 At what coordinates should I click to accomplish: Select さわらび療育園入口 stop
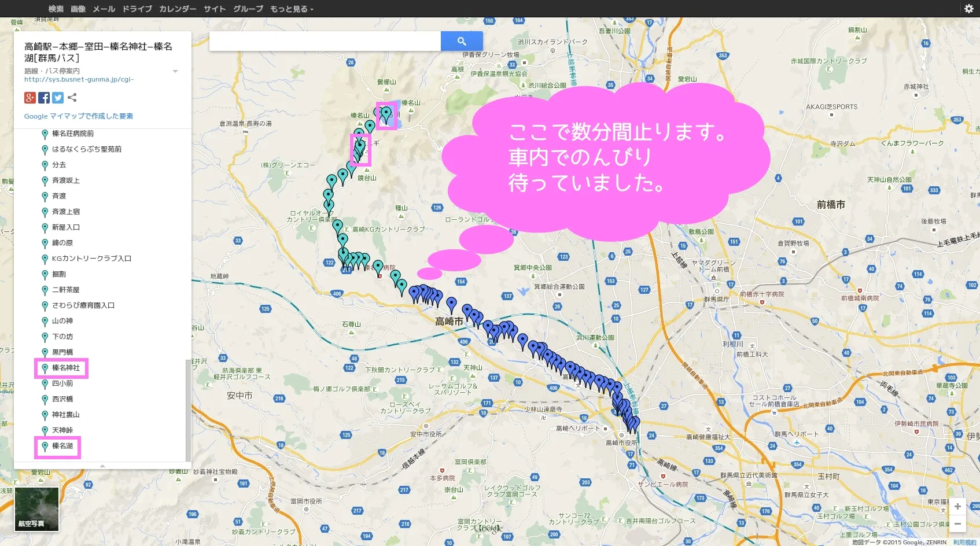[83, 305]
